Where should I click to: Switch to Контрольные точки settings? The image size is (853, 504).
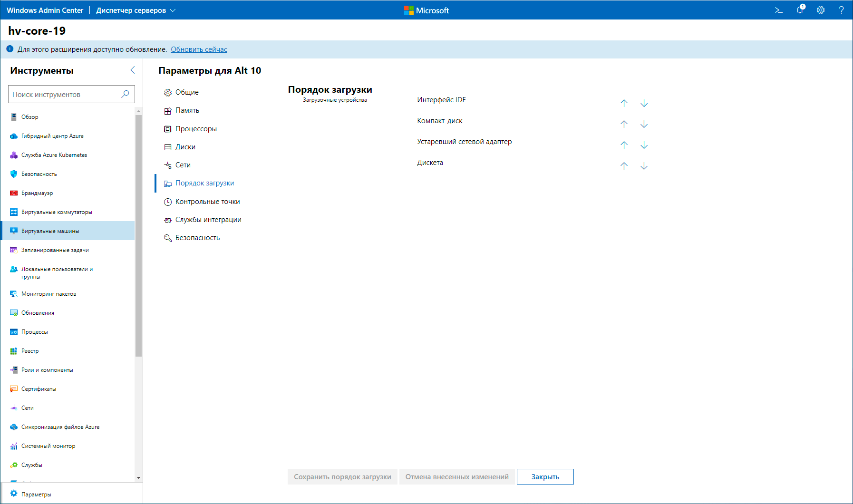click(x=207, y=202)
